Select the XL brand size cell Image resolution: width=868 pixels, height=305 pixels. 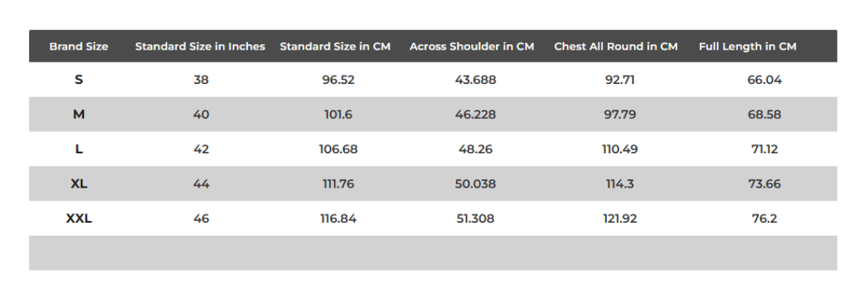click(x=79, y=184)
